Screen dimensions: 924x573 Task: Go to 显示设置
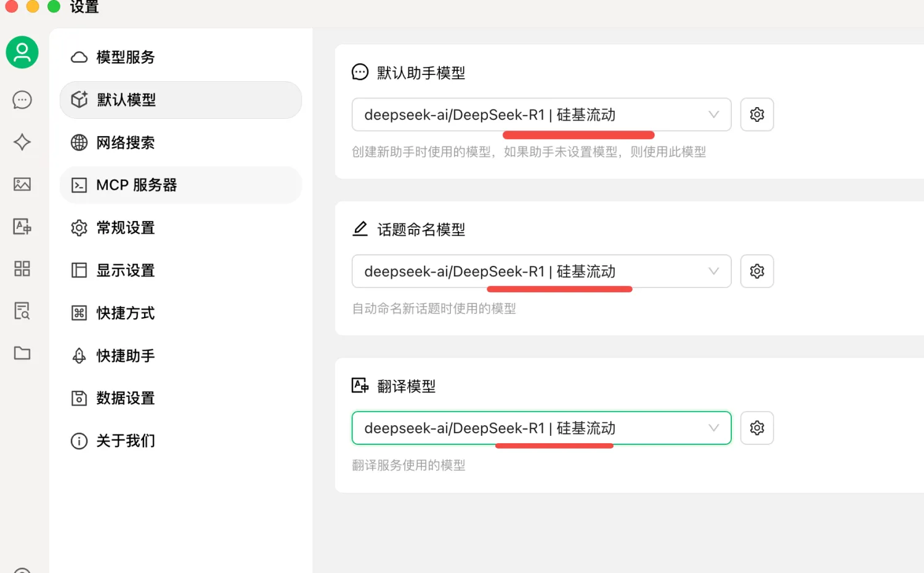[180, 270]
